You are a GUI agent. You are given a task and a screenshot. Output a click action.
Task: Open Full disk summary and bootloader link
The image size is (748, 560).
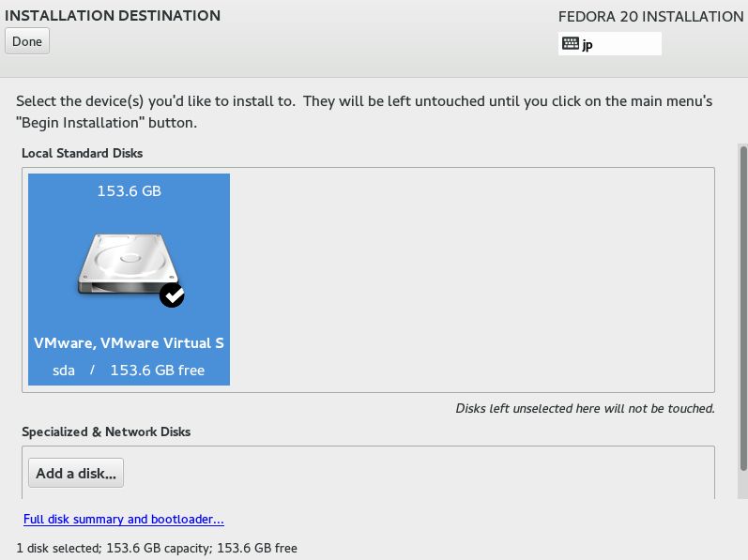point(124,519)
